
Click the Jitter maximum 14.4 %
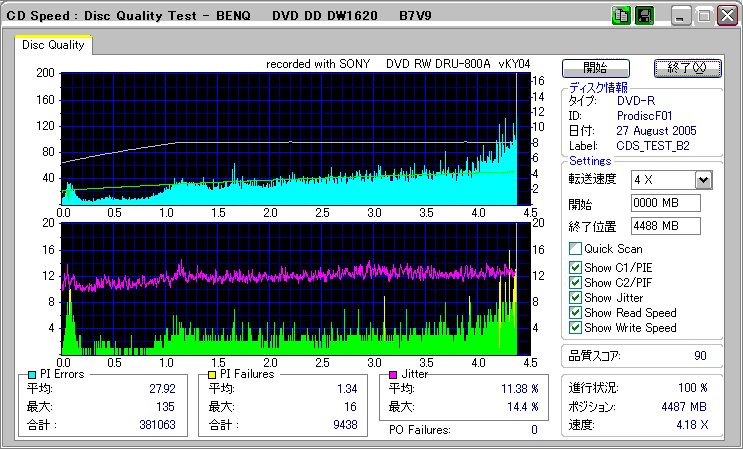coord(523,406)
